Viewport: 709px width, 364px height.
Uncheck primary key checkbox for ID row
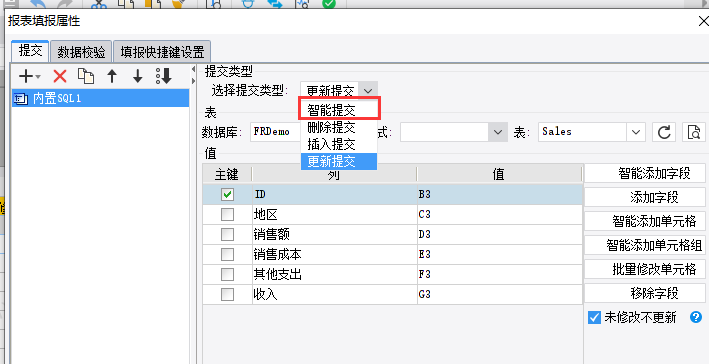(x=227, y=194)
